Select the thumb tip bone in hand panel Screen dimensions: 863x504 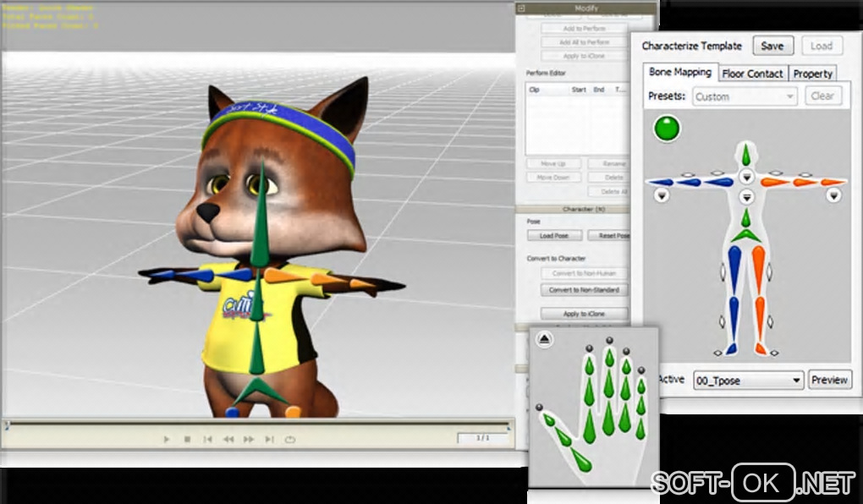(549, 419)
